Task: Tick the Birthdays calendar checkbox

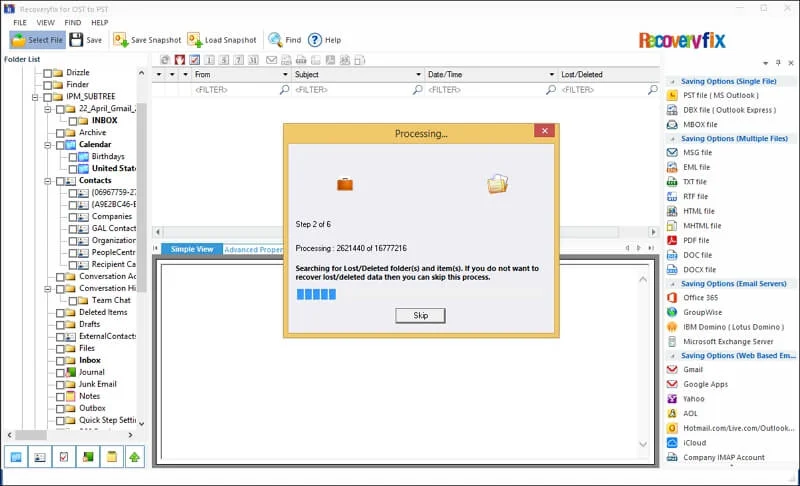Action: coord(73,157)
